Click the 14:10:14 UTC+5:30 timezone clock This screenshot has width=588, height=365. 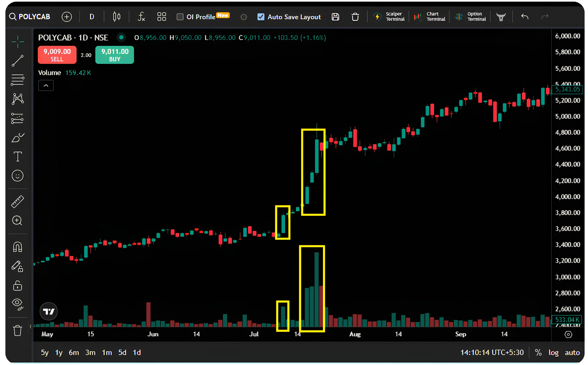click(x=492, y=352)
